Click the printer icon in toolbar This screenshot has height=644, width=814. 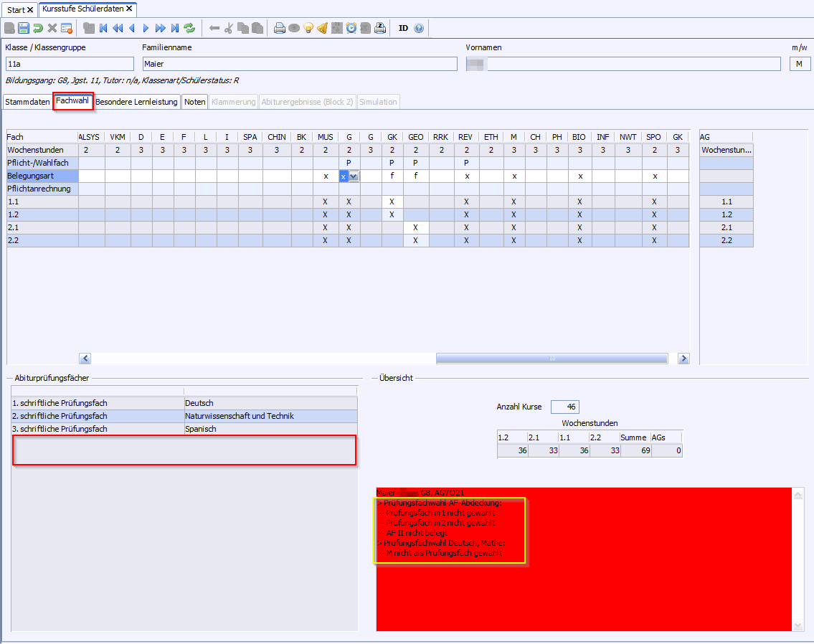[280, 28]
